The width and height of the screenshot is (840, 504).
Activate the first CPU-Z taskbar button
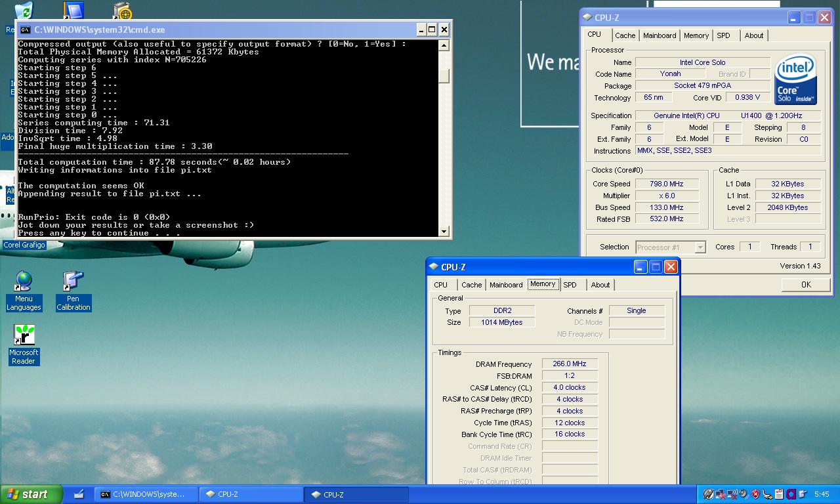[x=251, y=494]
